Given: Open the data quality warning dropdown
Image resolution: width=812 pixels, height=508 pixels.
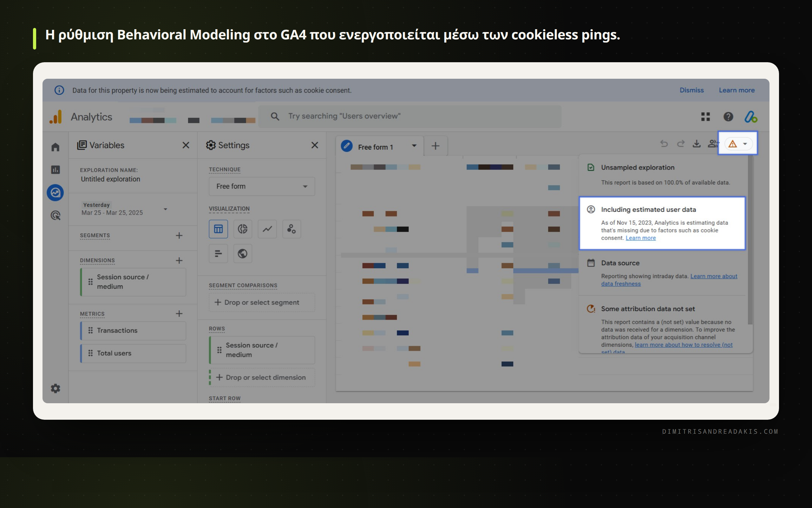Looking at the screenshot, I should pos(738,144).
